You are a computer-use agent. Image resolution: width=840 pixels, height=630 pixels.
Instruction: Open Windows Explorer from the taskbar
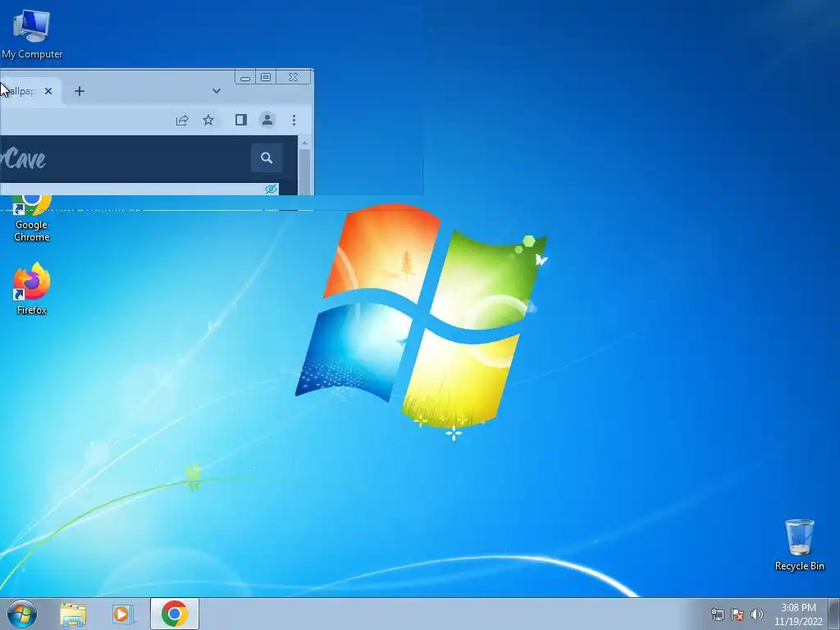(73, 614)
